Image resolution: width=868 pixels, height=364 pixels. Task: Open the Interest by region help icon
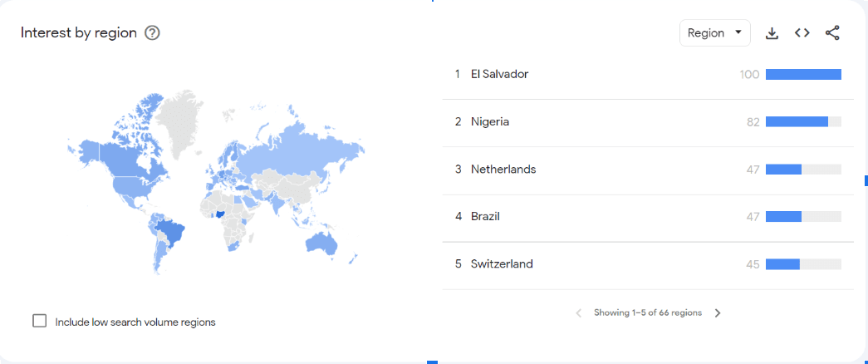tap(152, 33)
